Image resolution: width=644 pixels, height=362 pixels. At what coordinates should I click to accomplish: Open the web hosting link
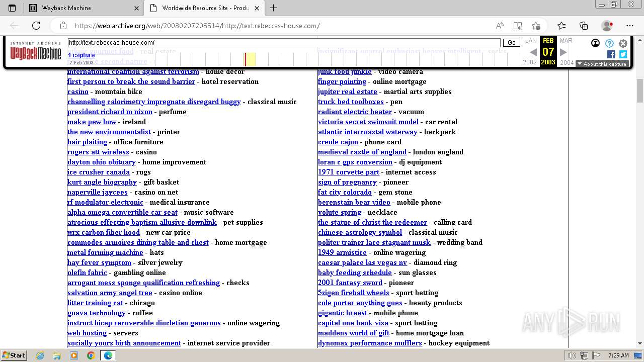87,333
